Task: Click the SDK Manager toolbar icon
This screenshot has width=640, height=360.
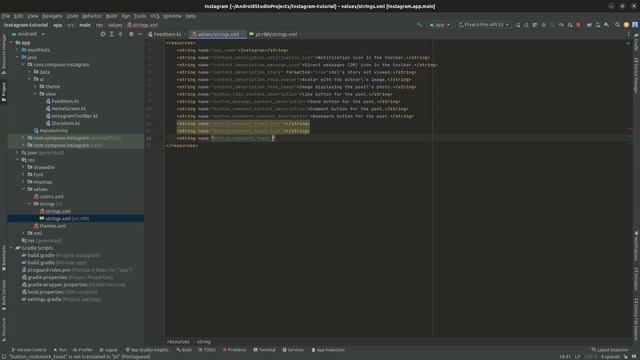Action: click(607, 25)
